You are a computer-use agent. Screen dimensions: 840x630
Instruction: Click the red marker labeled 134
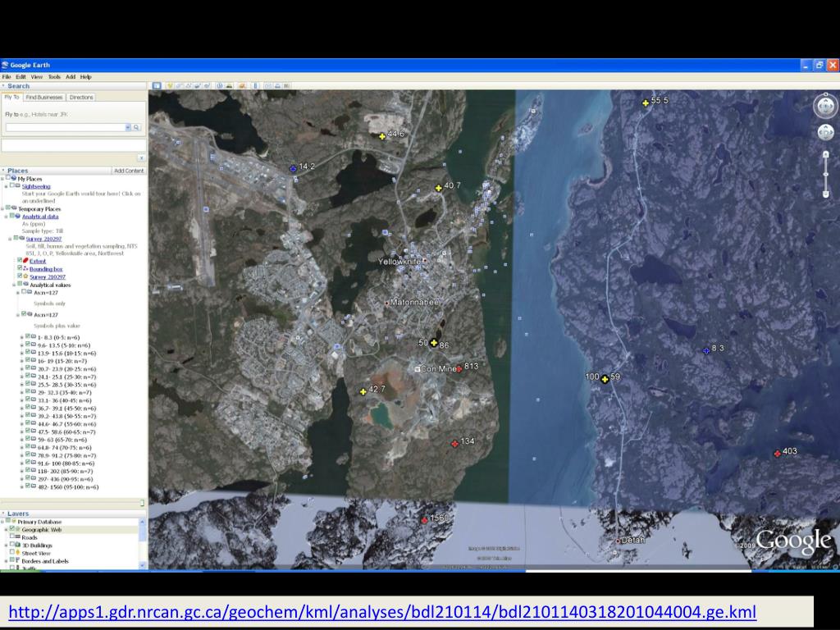[454, 444]
